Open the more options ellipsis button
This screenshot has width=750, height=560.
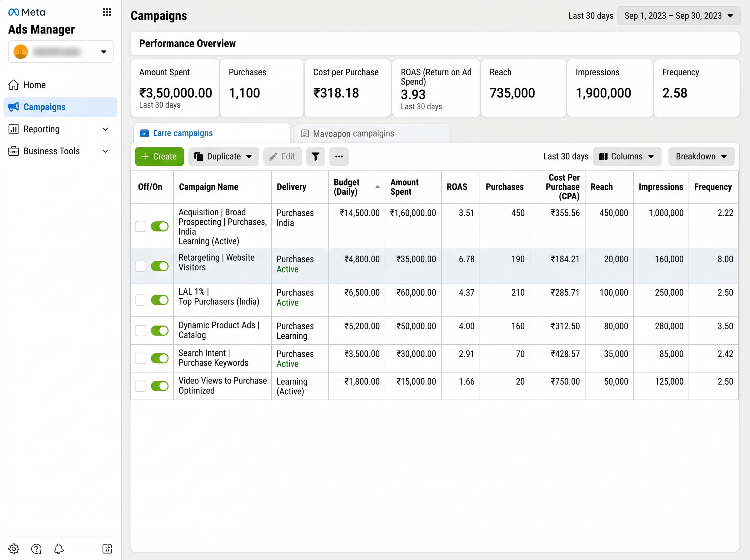[339, 156]
